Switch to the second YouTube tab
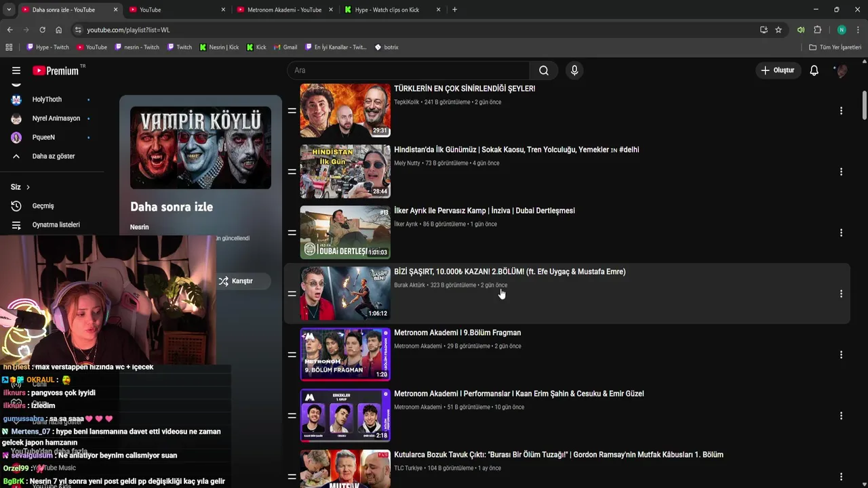 tap(176, 9)
